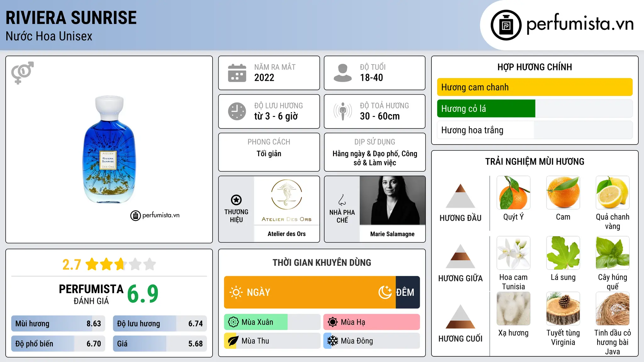Click the launch year 2022 value

pos(264,78)
